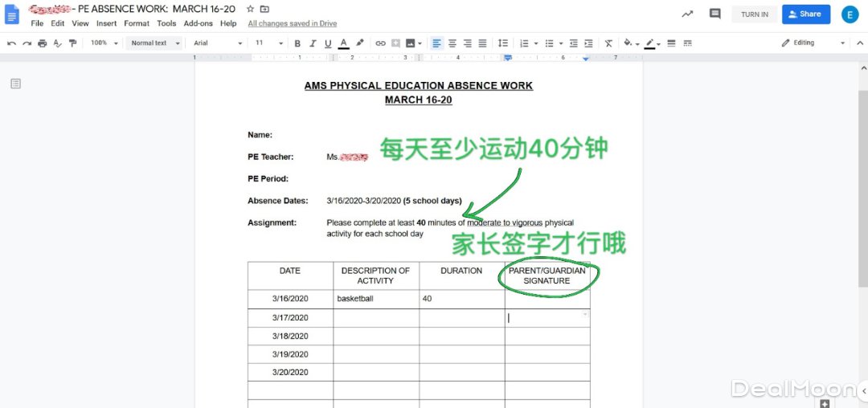Open the table border color pencil

(650, 43)
